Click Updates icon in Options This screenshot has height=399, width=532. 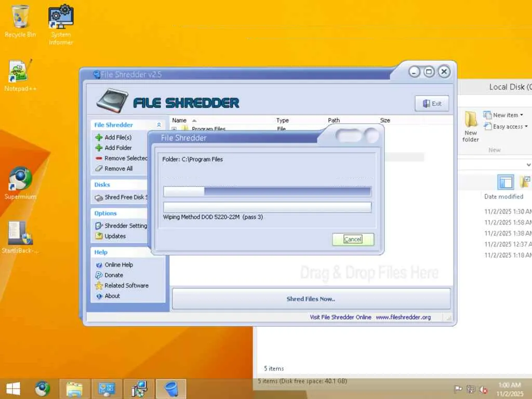pyautogui.click(x=99, y=236)
